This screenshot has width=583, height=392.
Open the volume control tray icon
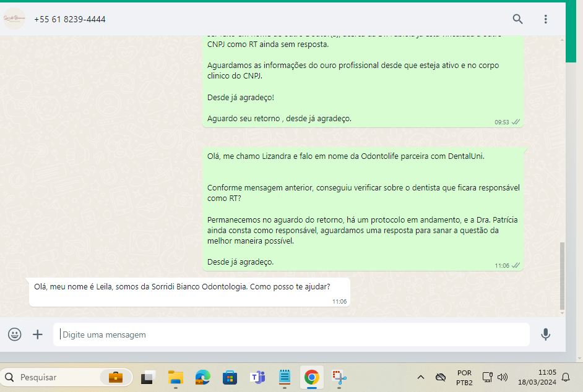pos(503,378)
